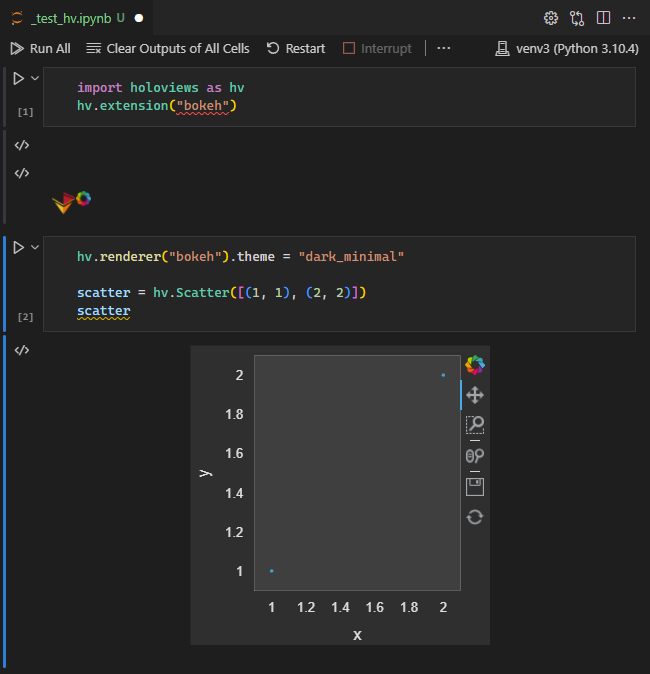Open more editor actions in title bar
This screenshot has width=650, height=674.
(x=629, y=18)
